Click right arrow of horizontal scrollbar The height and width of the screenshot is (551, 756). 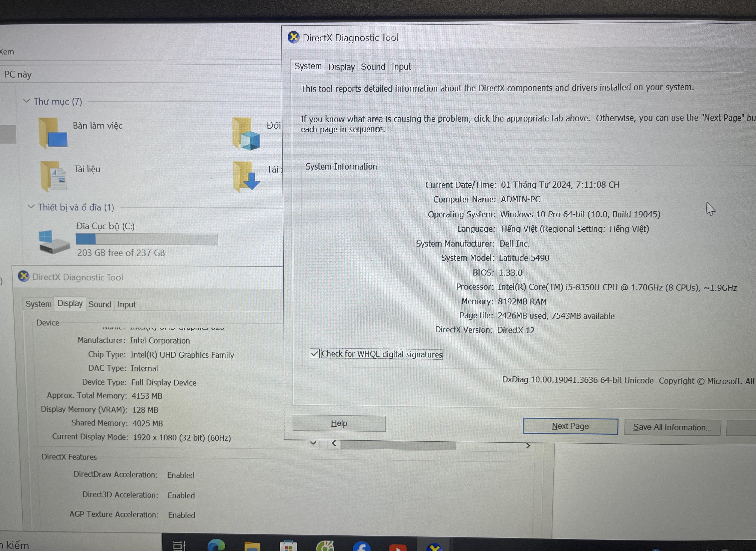tap(528, 446)
